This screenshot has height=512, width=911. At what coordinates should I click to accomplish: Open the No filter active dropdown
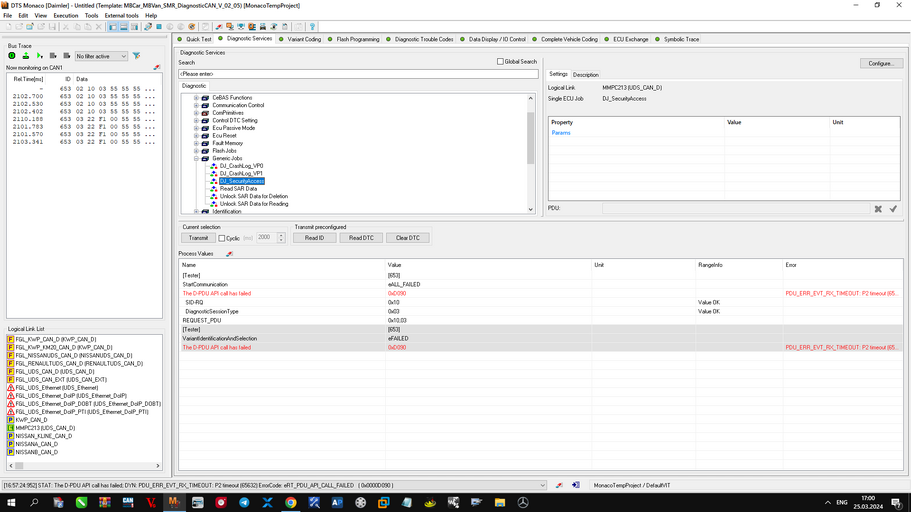click(101, 56)
